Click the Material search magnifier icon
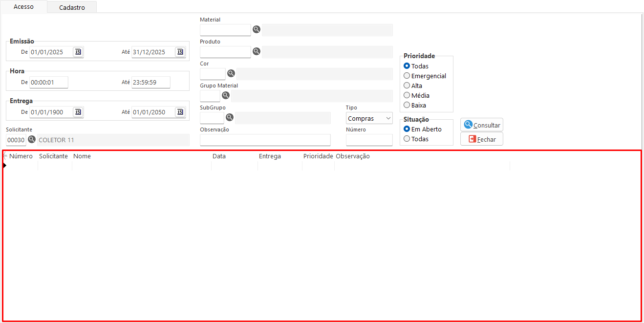The image size is (644, 323). 257,30
